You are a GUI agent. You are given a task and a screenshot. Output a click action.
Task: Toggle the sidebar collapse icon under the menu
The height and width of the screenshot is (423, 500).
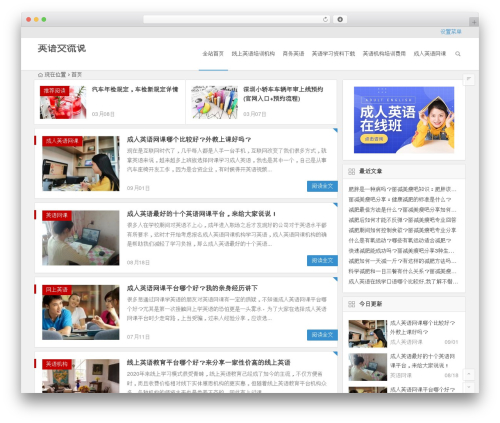(x=469, y=79)
